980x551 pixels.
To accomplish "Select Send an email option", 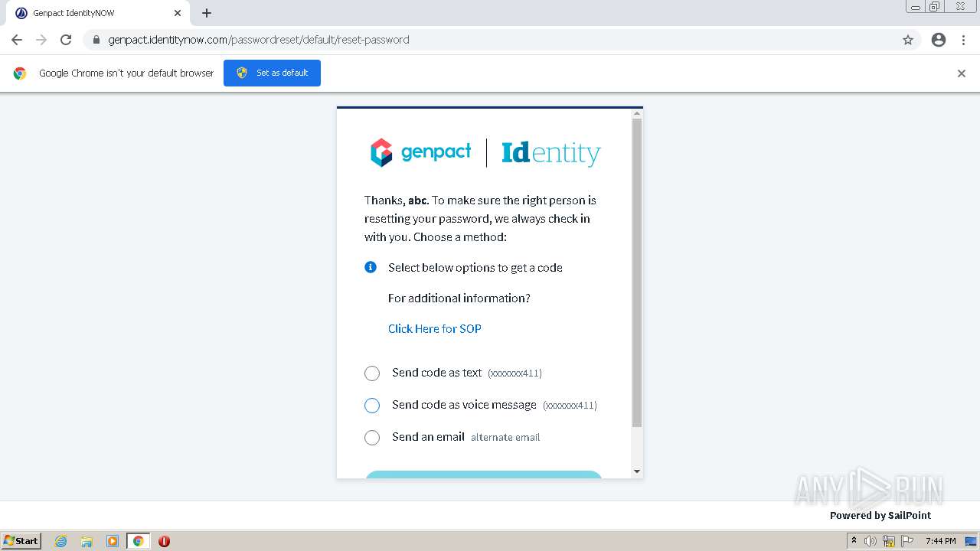I will (x=372, y=438).
